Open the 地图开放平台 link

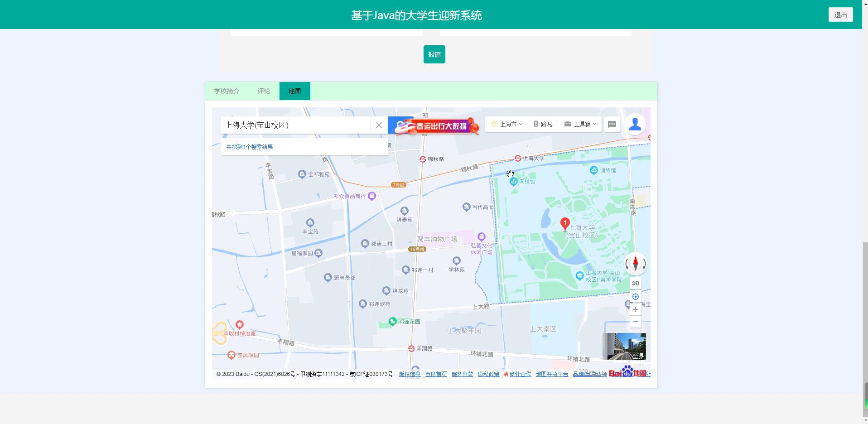click(552, 374)
